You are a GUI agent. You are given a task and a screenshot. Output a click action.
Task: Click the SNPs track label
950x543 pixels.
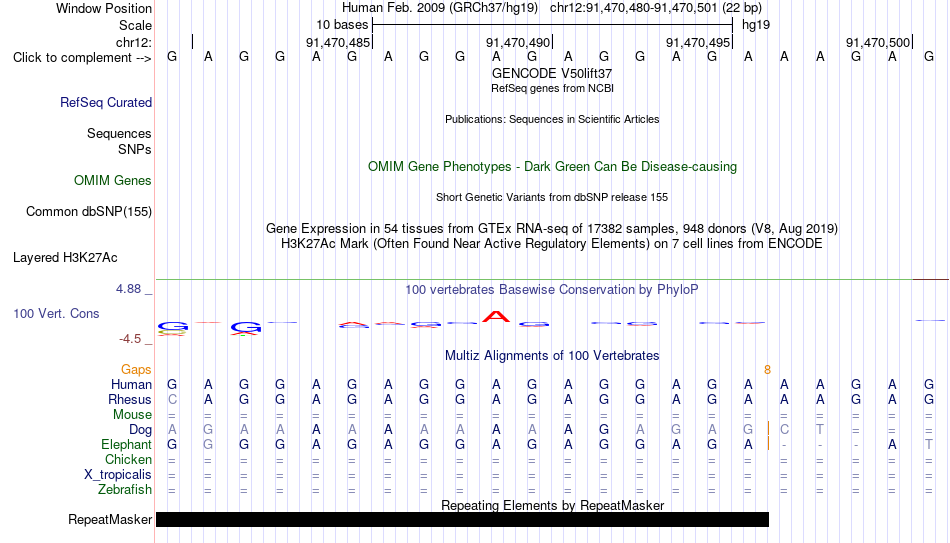135,149
